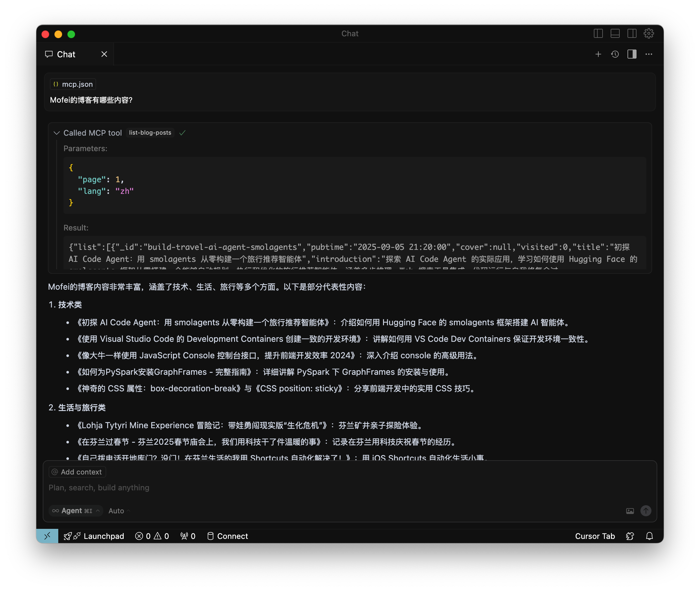The height and width of the screenshot is (591, 700).
Task: Click the user message Mofei的博客有哪些内容?
Action: [x=91, y=100]
